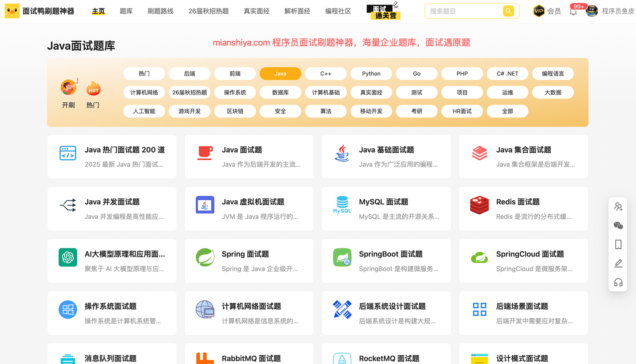Select the 操作系统 category tag
This screenshot has height=364, width=636.
(x=235, y=93)
